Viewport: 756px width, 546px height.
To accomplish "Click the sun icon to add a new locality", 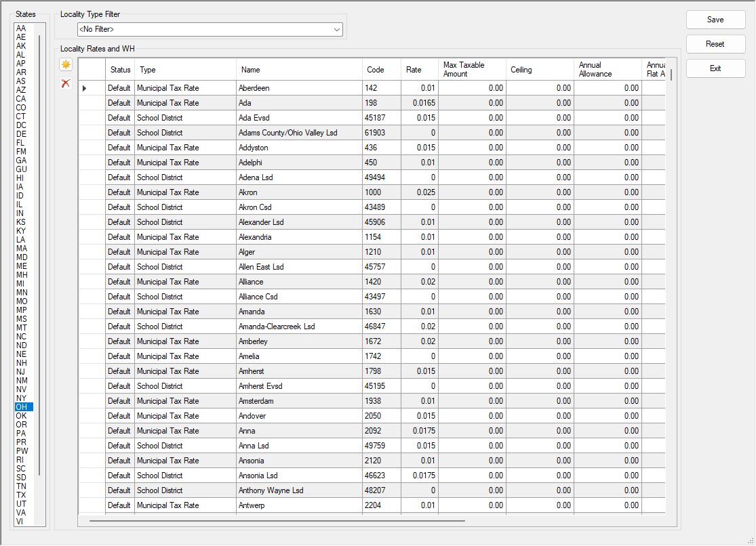I will pos(65,64).
